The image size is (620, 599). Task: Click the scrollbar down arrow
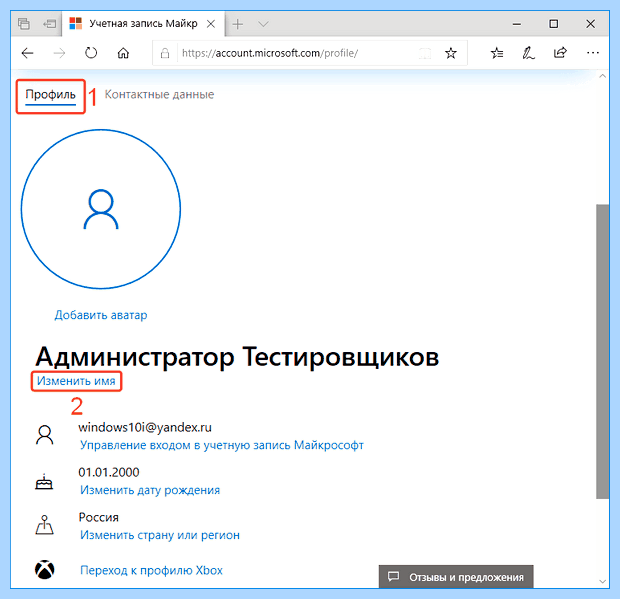tap(603, 581)
